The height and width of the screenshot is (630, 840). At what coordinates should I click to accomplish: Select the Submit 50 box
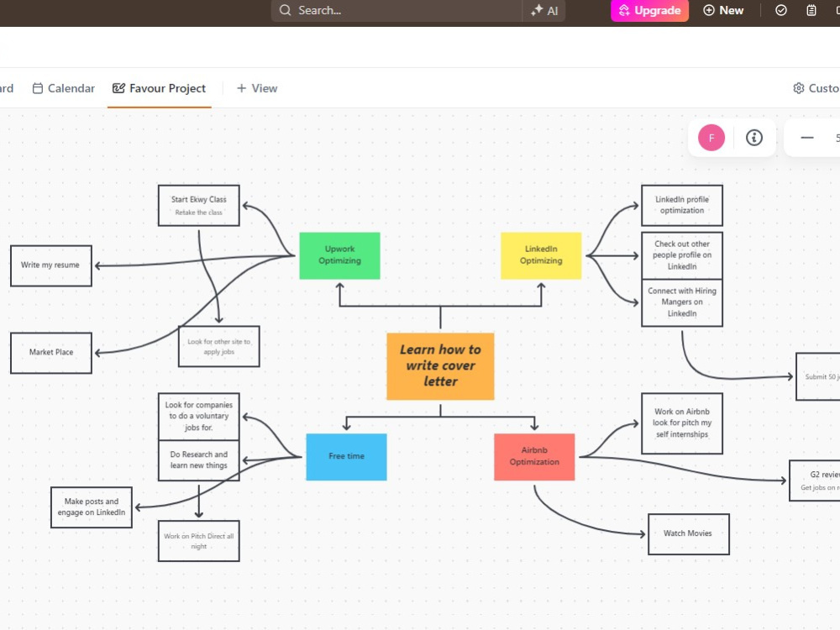click(818, 376)
